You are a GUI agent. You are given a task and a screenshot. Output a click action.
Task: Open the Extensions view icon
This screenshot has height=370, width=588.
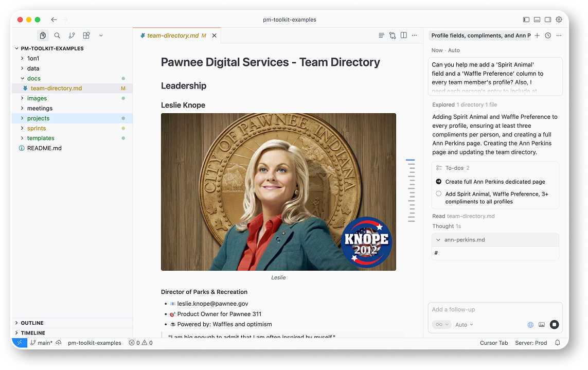[86, 36]
